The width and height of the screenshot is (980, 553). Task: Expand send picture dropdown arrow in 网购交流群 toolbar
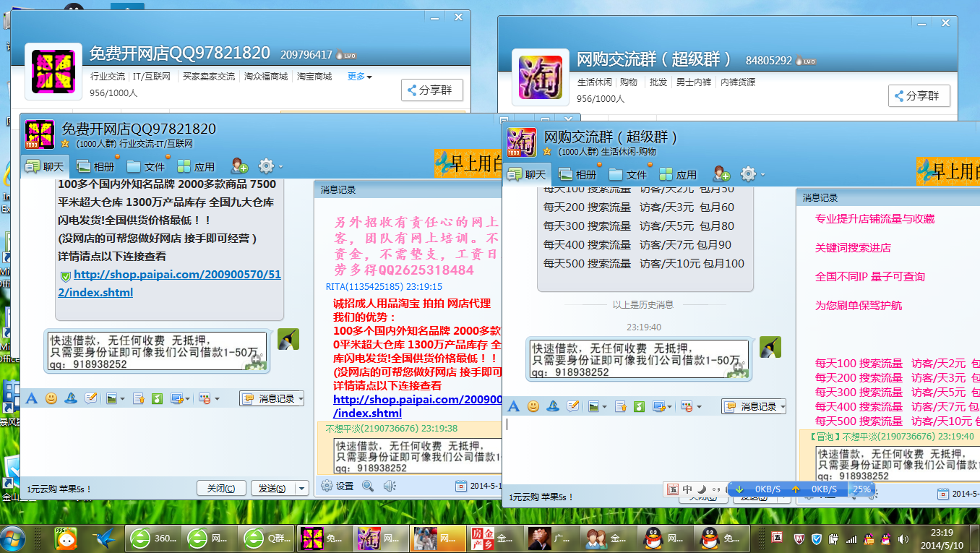point(604,407)
